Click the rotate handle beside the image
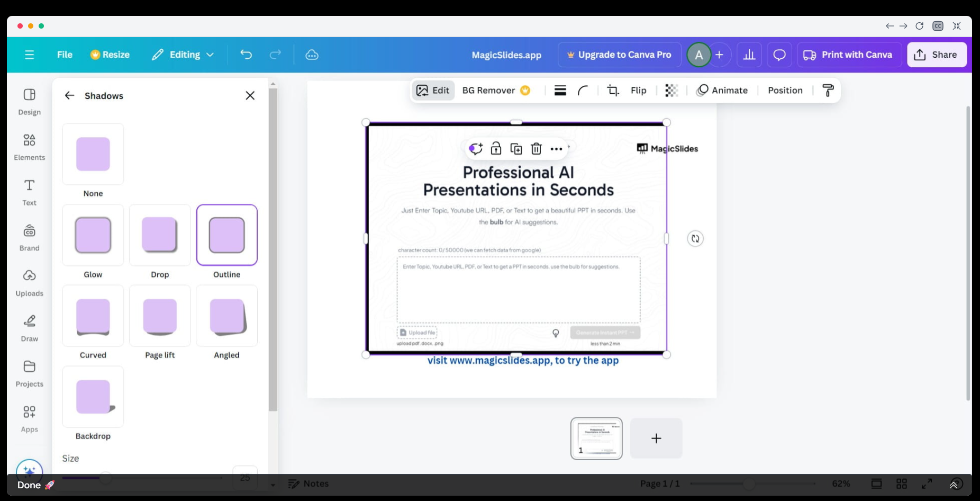Image resolution: width=980 pixels, height=501 pixels. coord(695,239)
